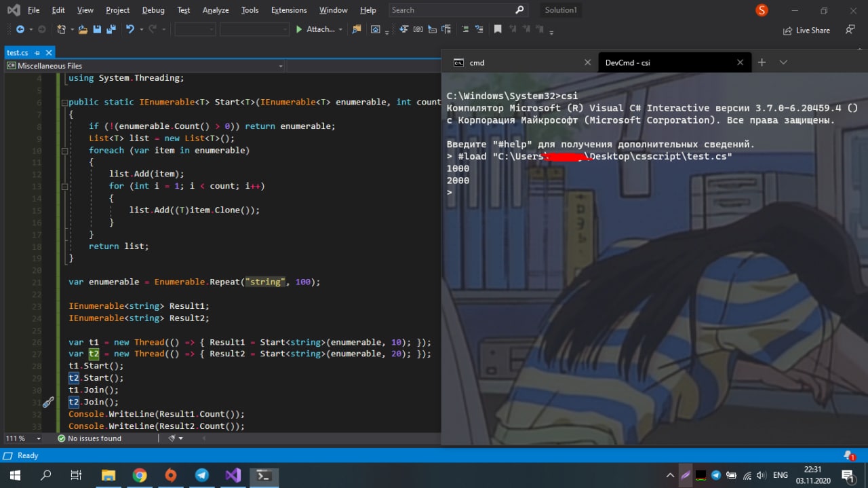
Task: Open the Extensions menu
Action: 289,10
